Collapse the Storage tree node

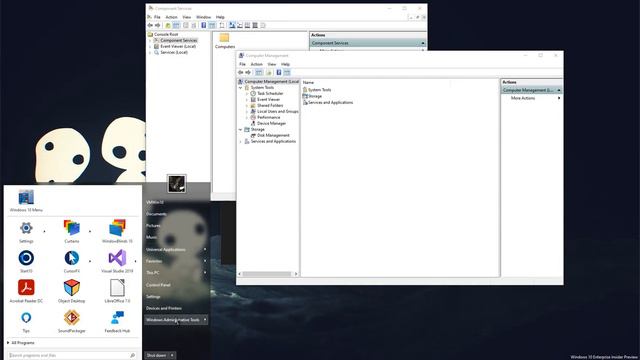pos(240,129)
